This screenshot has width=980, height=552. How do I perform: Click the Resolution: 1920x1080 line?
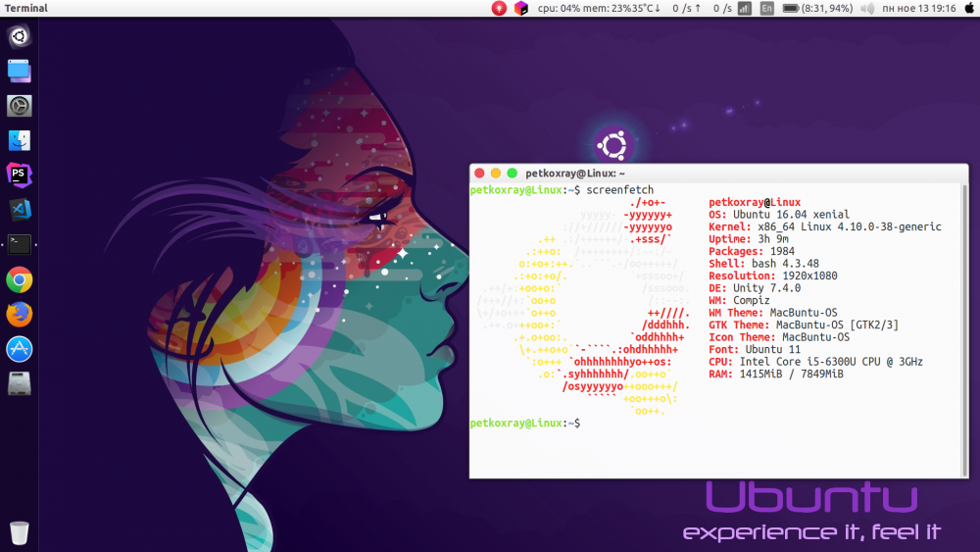[773, 276]
